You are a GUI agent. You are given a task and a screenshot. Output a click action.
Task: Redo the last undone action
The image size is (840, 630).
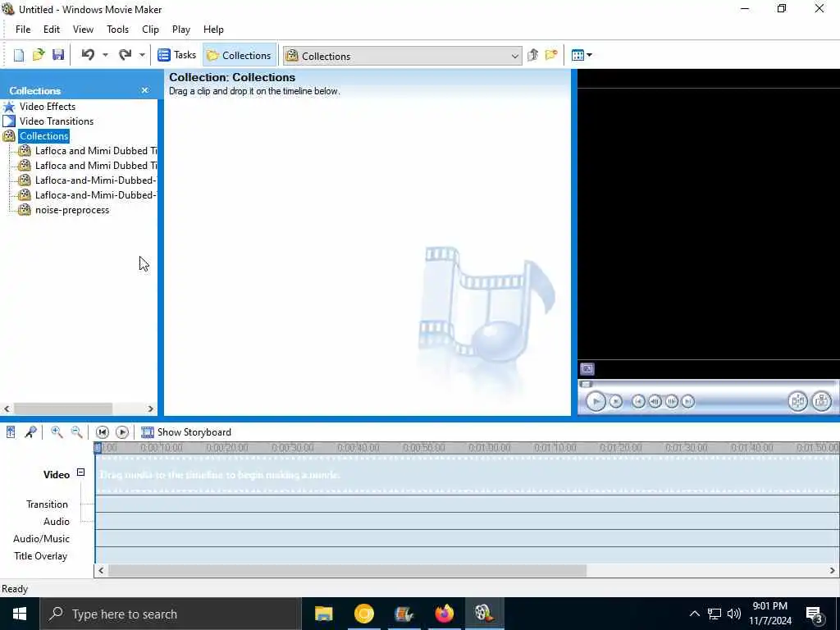pyautogui.click(x=126, y=55)
